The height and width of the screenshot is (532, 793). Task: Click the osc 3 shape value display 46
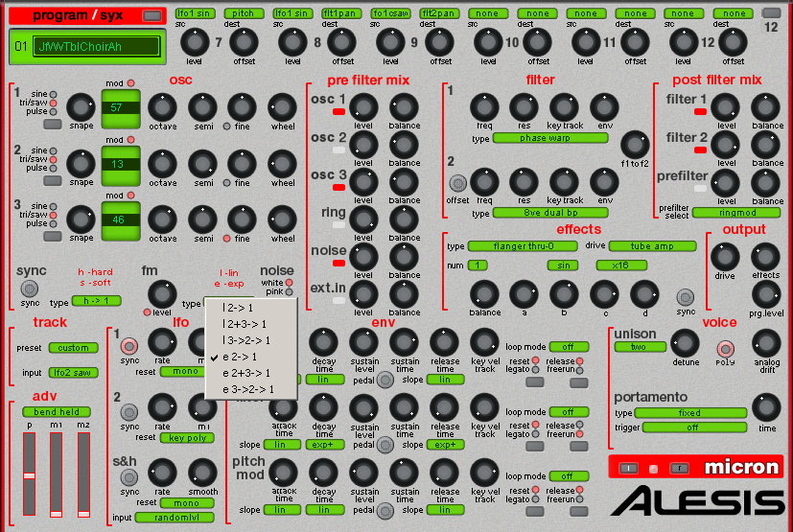click(121, 220)
